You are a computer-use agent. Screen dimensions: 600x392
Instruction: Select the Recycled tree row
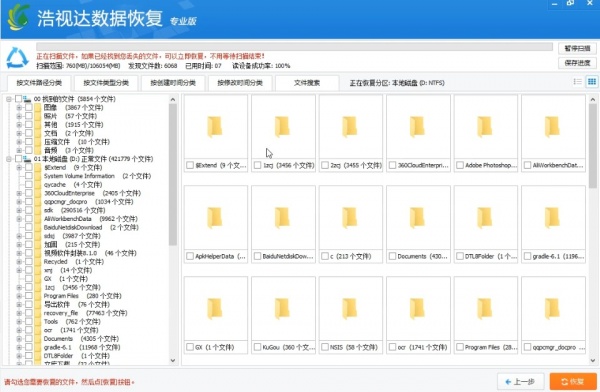(73, 261)
